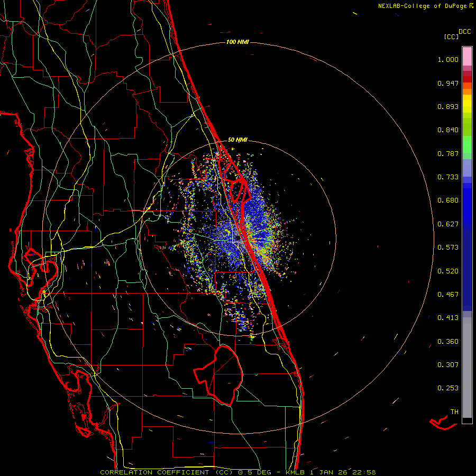Click the 0.5 DEG elevation text in caption
This screenshot has height=476, width=476.
255,472
